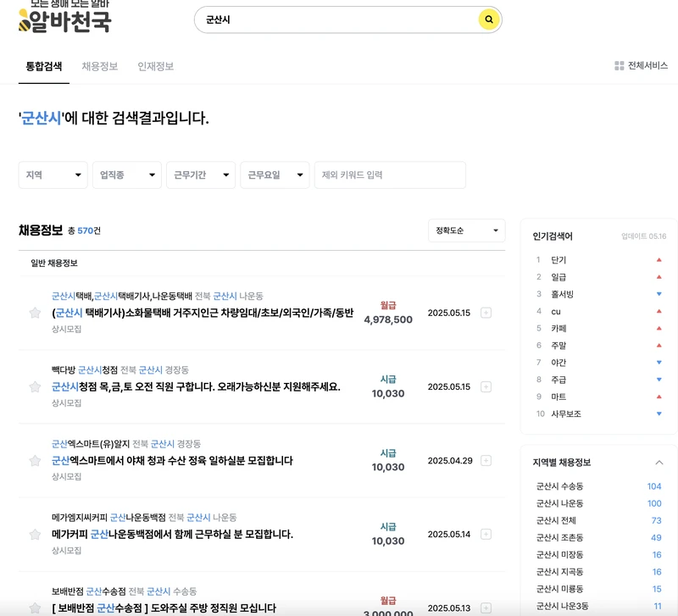
Task: Open the 군산엑스마트 야채 청과 수산 posting
Action: [x=172, y=460]
